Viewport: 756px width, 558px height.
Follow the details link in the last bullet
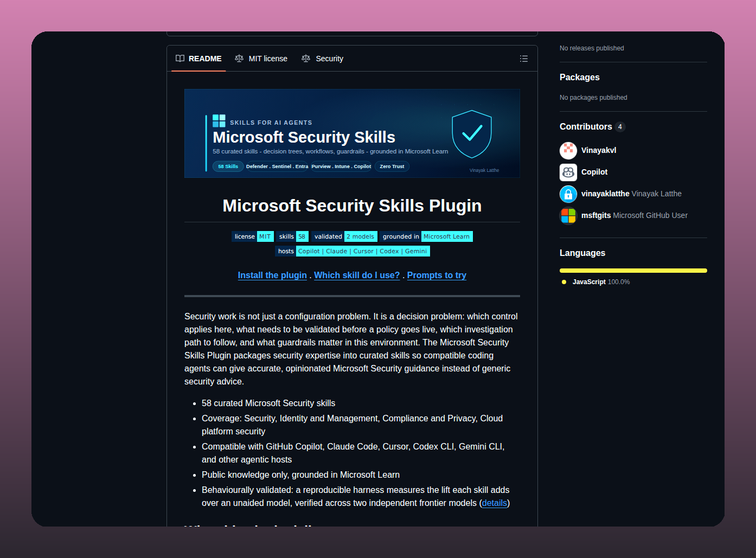pos(495,503)
